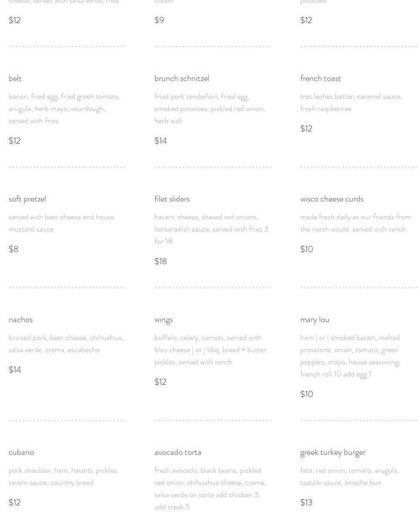The width and height of the screenshot is (420, 518).
Task: Click the belt menu item title
Action: point(15,78)
